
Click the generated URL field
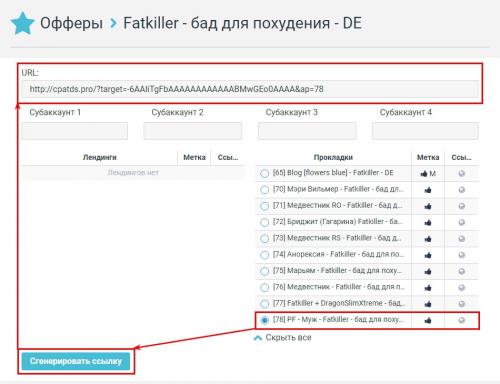click(x=250, y=89)
